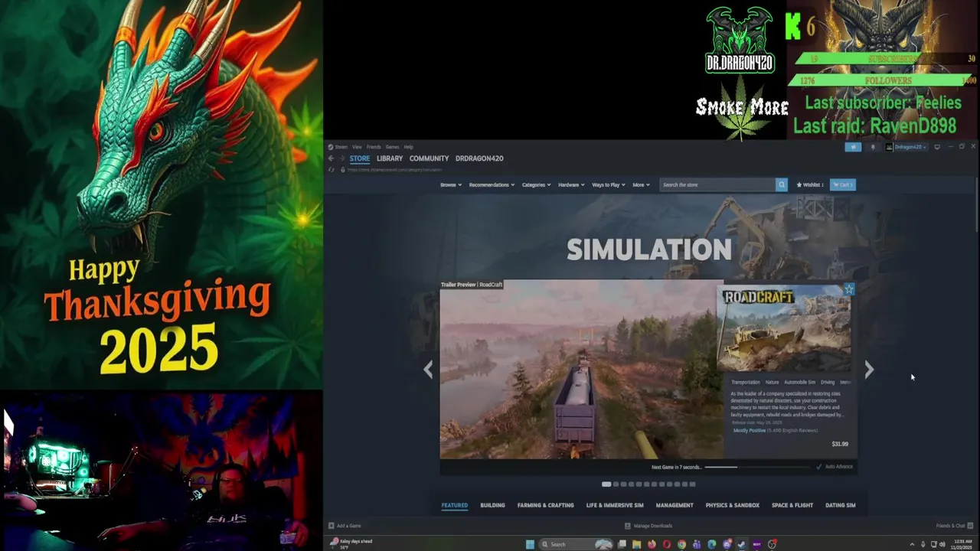This screenshot has width=980, height=551.
Task: Open the Wishlist button
Action: point(810,184)
